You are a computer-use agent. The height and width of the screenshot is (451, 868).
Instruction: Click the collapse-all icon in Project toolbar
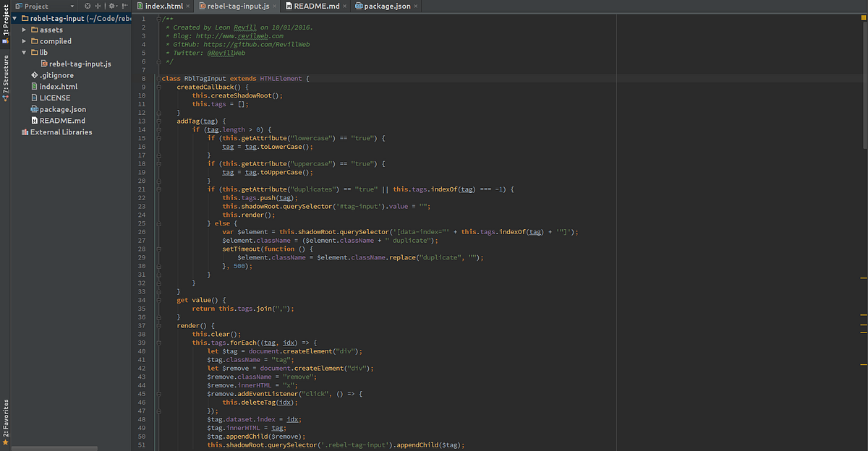(98, 5)
